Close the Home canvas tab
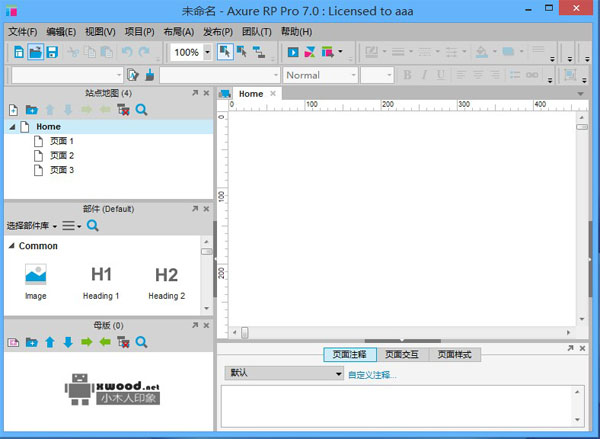 [273, 93]
